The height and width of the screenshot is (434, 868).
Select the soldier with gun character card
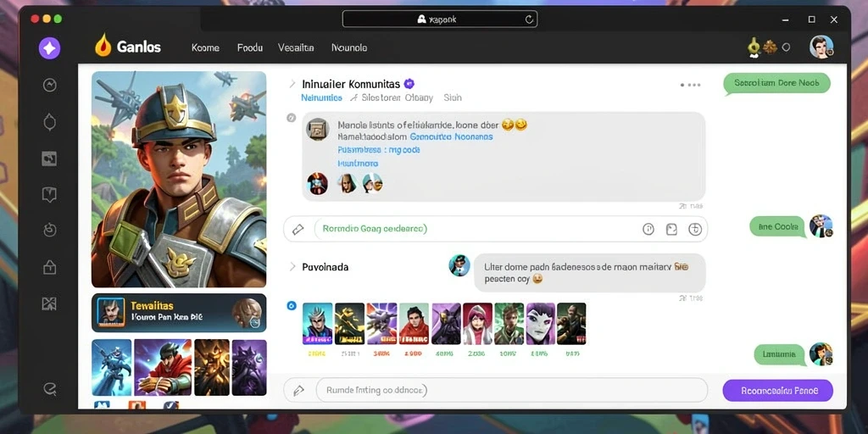click(x=571, y=324)
